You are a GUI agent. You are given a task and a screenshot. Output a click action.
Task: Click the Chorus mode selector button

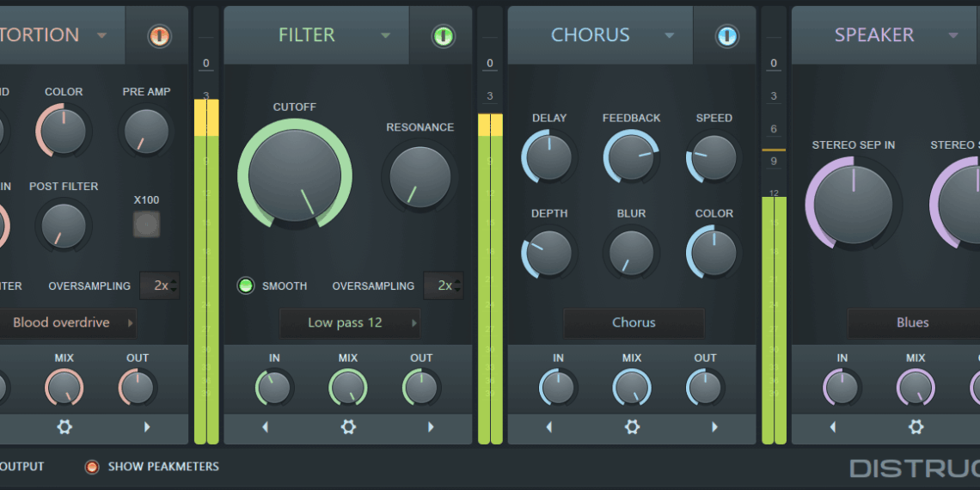coord(634,323)
